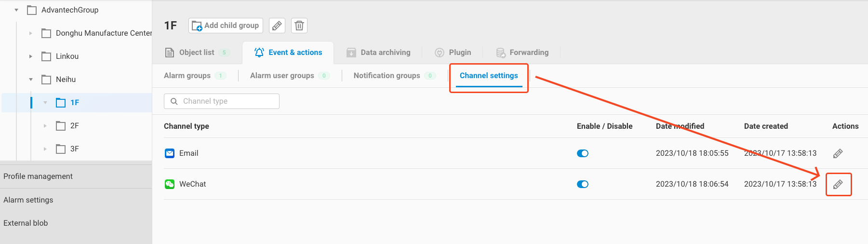Click the edit pencil icon beside 1F title

[x=277, y=26]
